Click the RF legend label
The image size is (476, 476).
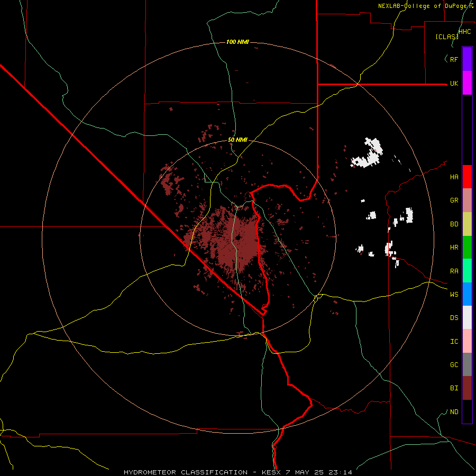pos(454,59)
